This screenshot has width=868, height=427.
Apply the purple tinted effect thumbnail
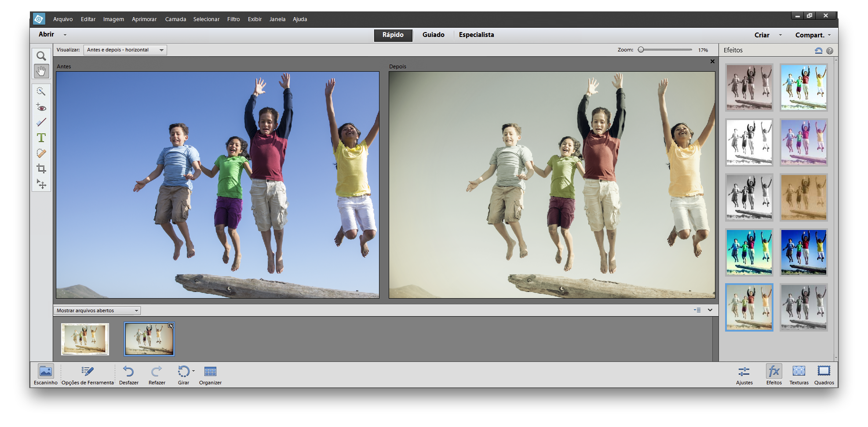[x=804, y=142]
